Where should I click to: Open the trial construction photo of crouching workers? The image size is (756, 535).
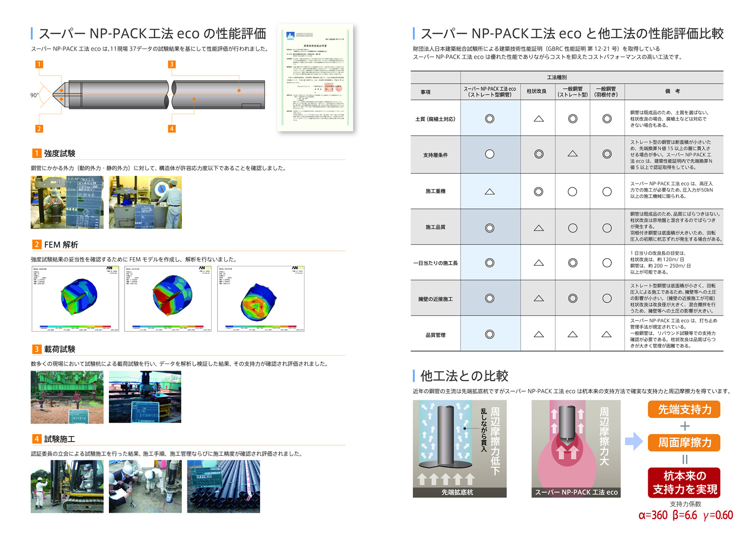pos(145,487)
